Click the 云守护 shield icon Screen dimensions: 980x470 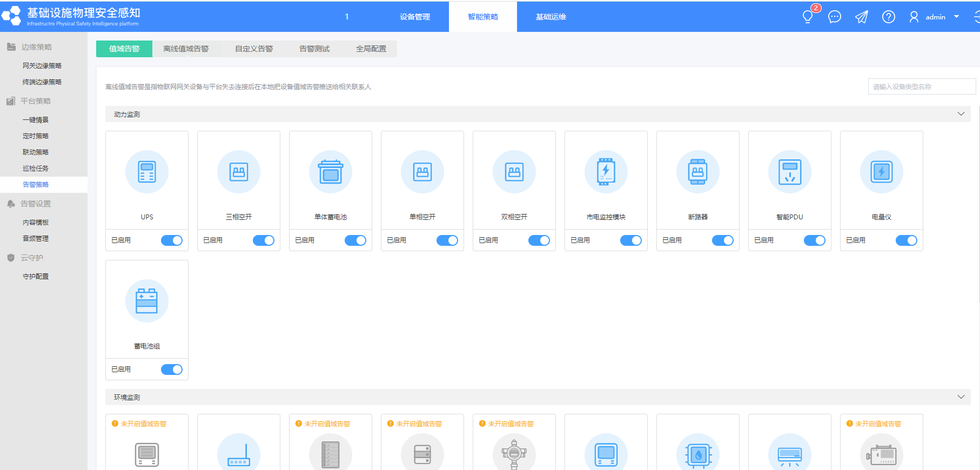11,258
